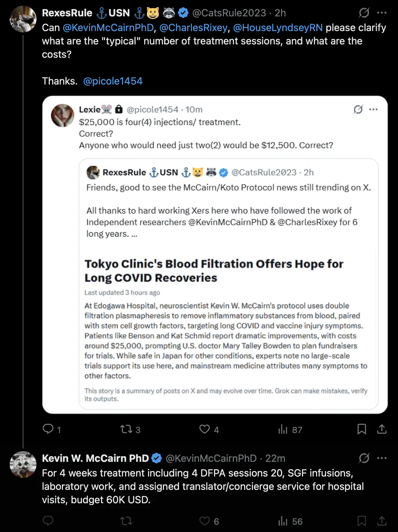398x532 pixels.
Task: Reply to RexesRule's post
Action: [48, 429]
